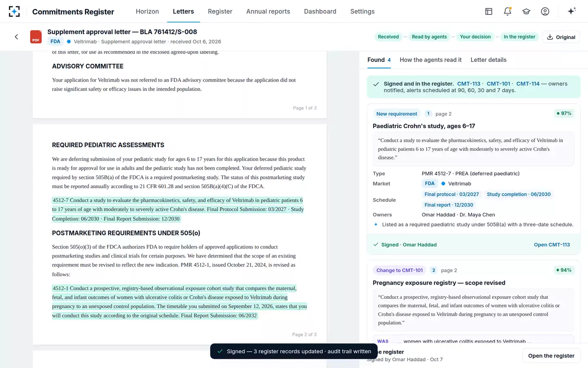Open the user profile icon
588x368 pixels.
[x=545, y=11]
